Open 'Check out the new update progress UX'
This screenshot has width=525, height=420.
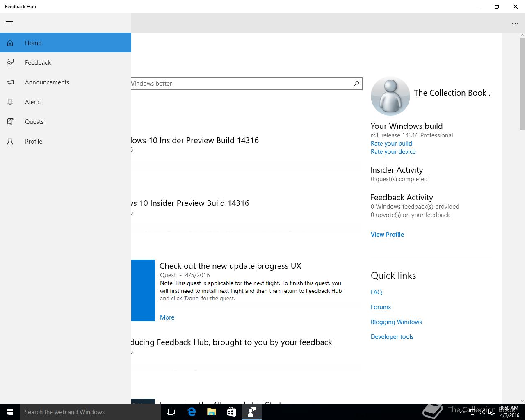(230, 266)
